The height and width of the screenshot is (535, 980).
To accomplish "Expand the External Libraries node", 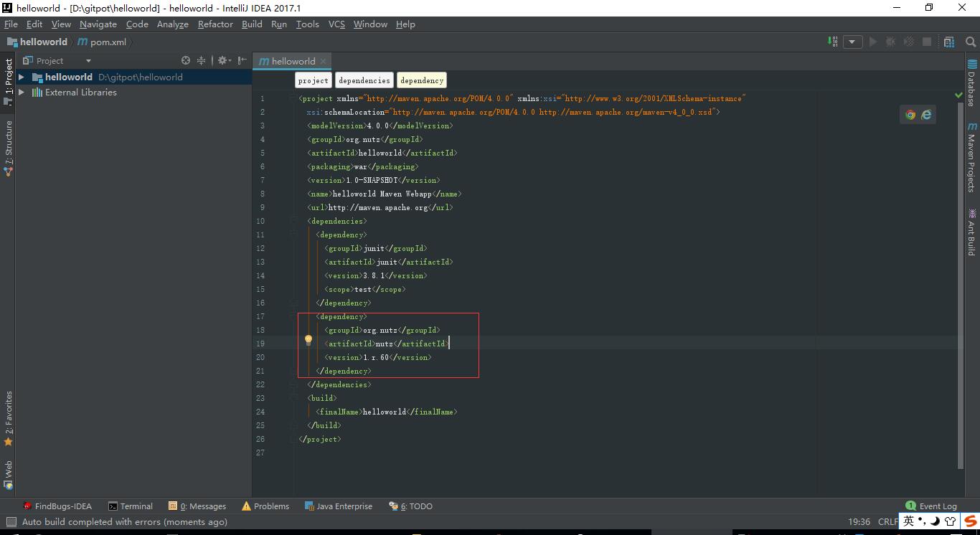I will pos(22,93).
